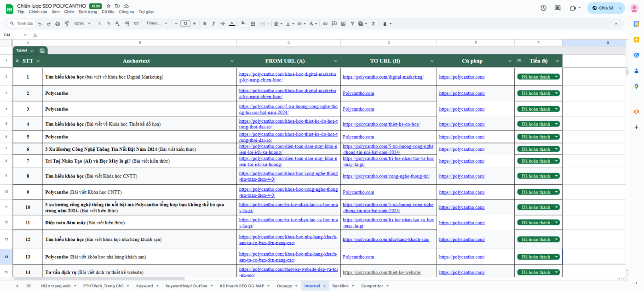Decrease decimal places button
The height and width of the screenshot is (291, 644).
[x=118, y=23]
